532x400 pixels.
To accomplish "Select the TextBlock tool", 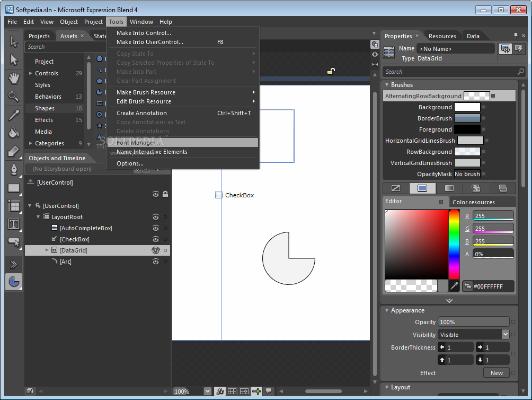I will point(14,224).
